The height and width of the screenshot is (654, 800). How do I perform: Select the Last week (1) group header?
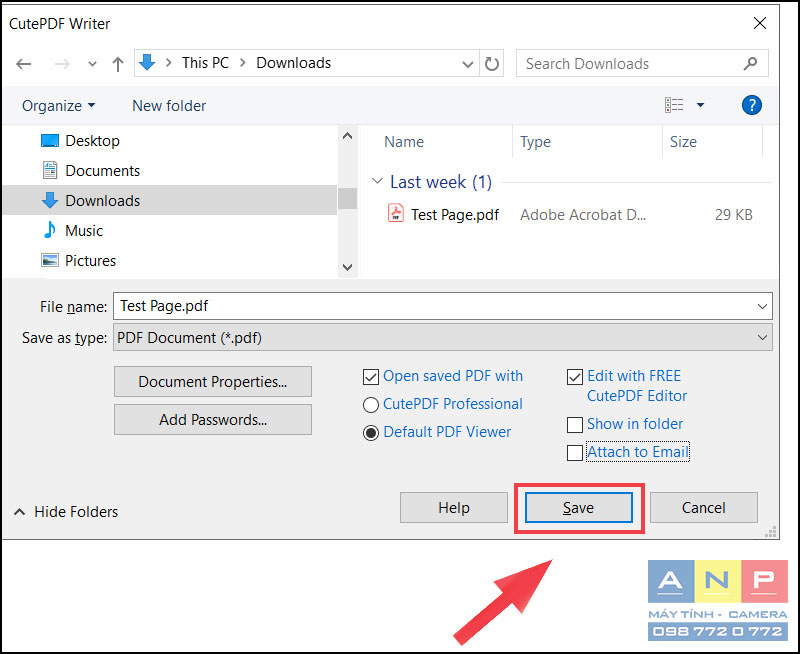[x=441, y=182]
